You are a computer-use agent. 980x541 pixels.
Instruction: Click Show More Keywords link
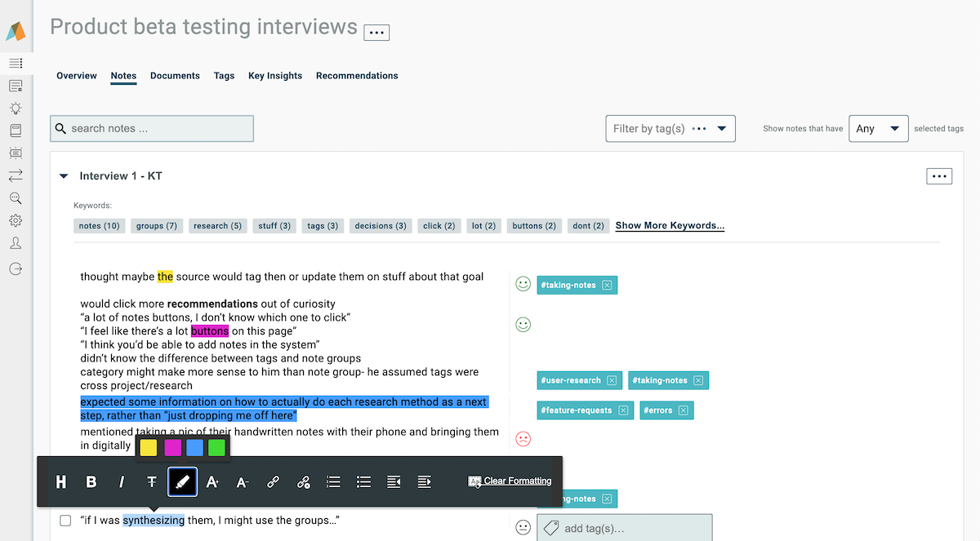coord(670,226)
